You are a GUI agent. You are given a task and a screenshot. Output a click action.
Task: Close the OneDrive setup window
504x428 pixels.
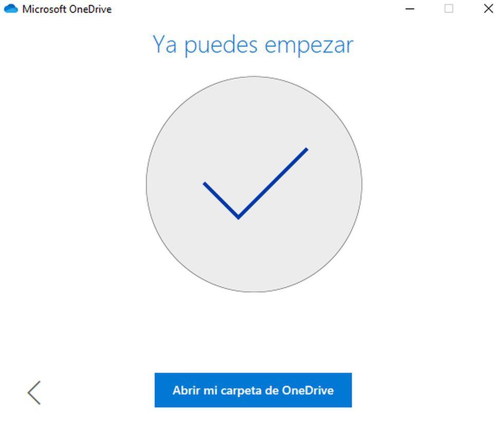pyautogui.click(x=489, y=9)
